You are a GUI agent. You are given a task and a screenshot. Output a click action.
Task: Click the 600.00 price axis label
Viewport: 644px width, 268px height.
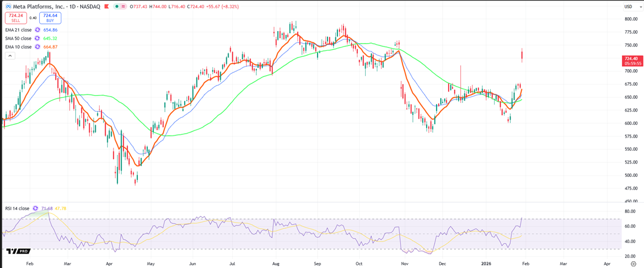[631, 123]
